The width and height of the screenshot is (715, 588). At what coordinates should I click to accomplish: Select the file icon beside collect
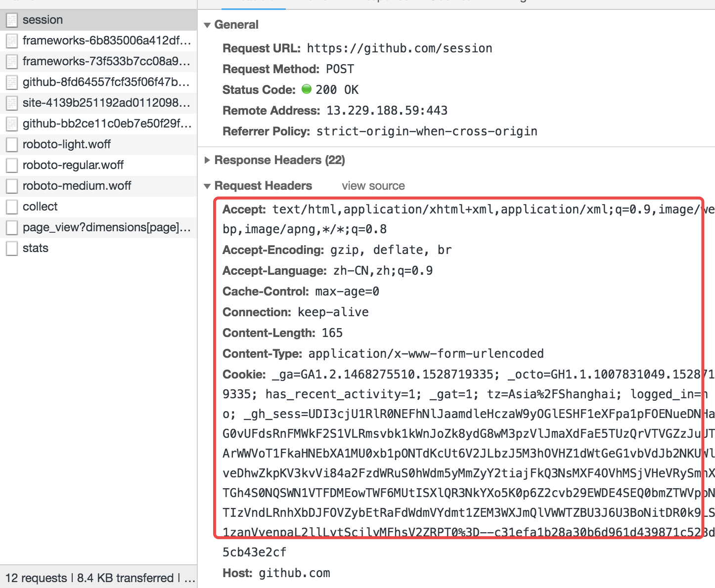[x=12, y=207]
